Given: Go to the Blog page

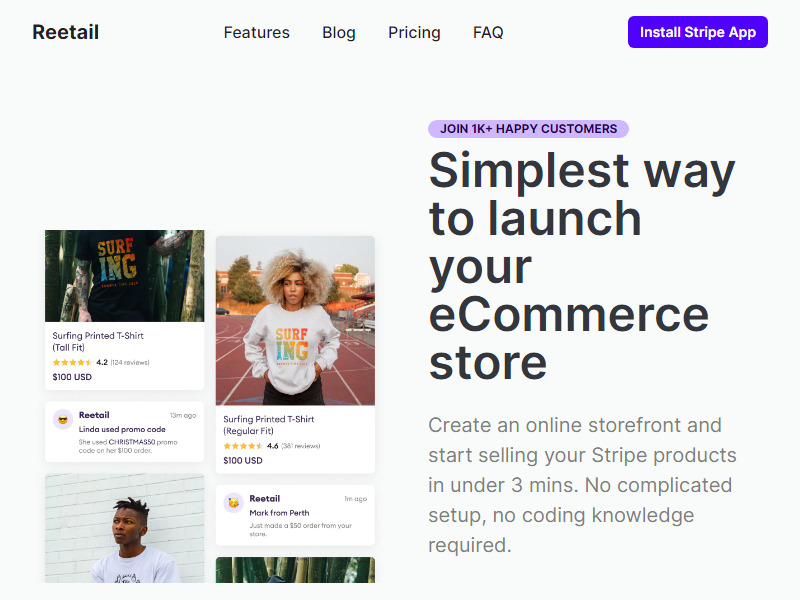Looking at the screenshot, I should 339,33.
